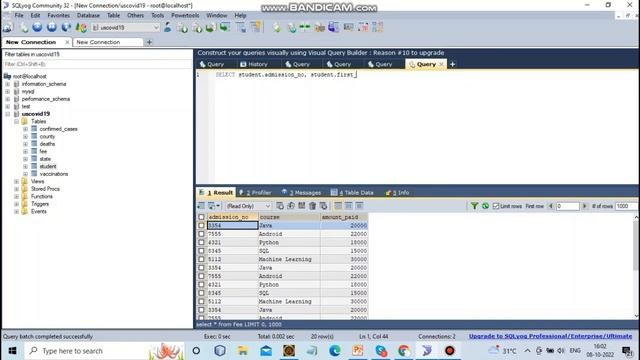The image size is (640, 360).
Task: Click the Triggers folder icon
Action: 24,204
